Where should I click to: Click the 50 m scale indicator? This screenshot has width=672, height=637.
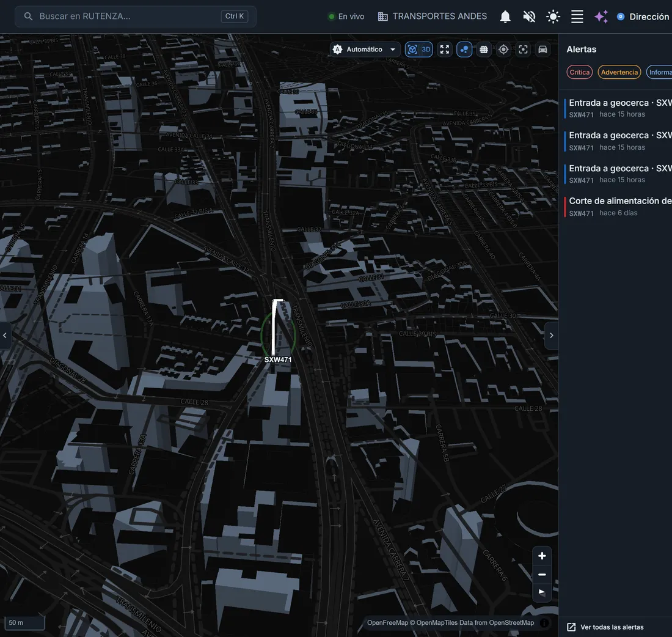24,623
